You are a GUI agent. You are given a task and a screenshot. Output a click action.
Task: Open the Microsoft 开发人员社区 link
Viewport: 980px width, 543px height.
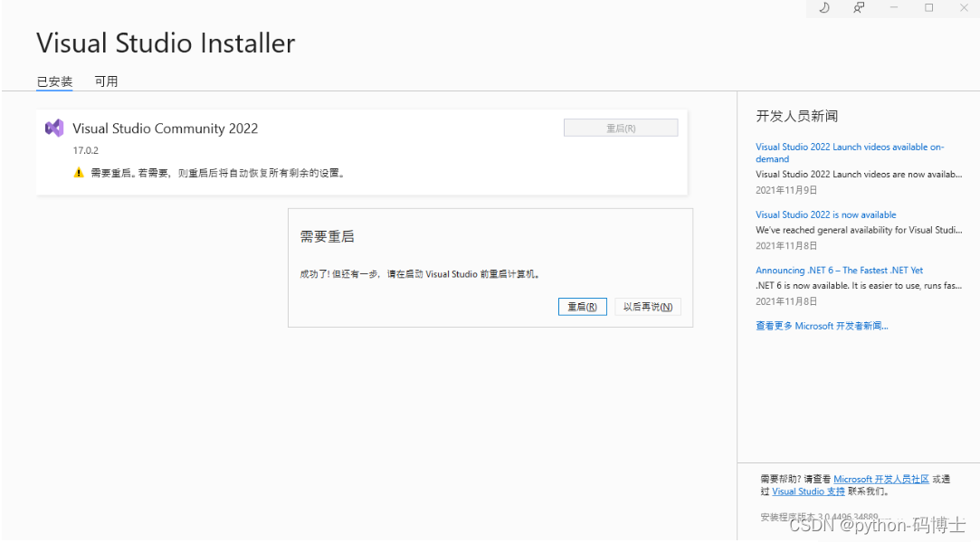point(881,479)
